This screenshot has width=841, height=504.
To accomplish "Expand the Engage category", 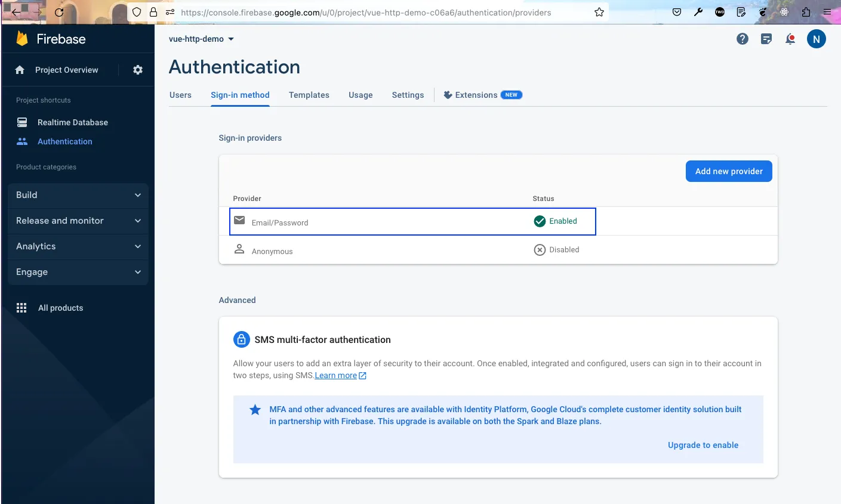I will point(78,272).
